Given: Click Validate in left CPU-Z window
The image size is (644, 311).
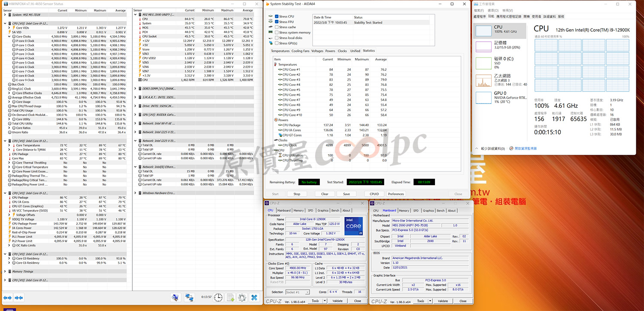Looking at the screenshot, I should 337,301.
